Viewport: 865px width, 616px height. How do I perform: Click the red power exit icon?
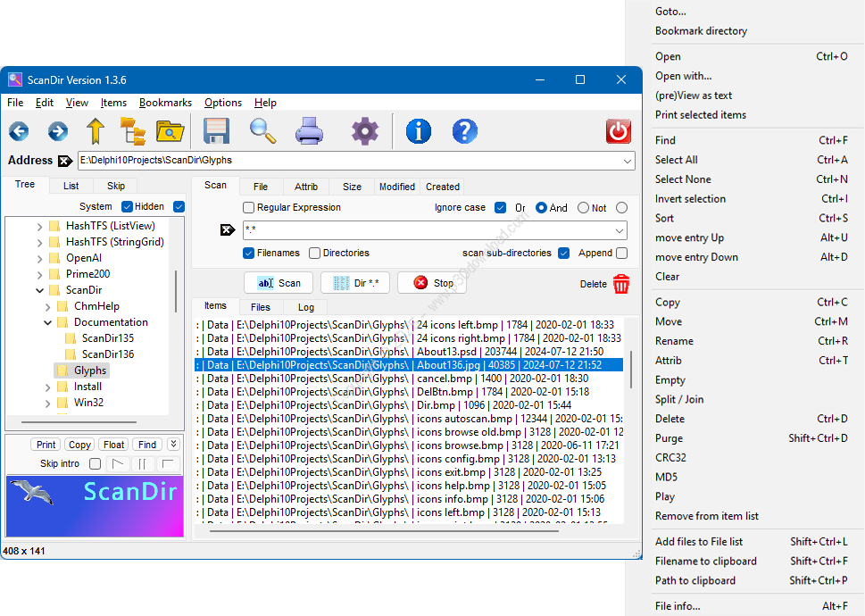click(619, 131)
